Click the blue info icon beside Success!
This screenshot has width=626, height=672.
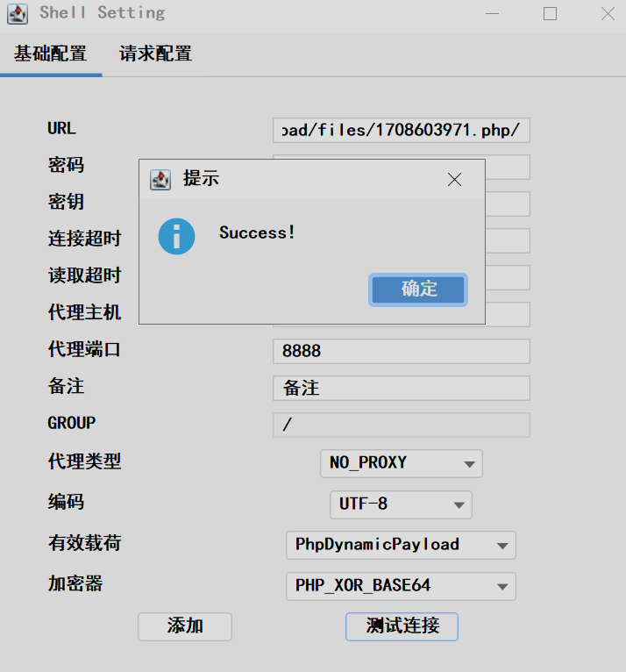(176, 237)
